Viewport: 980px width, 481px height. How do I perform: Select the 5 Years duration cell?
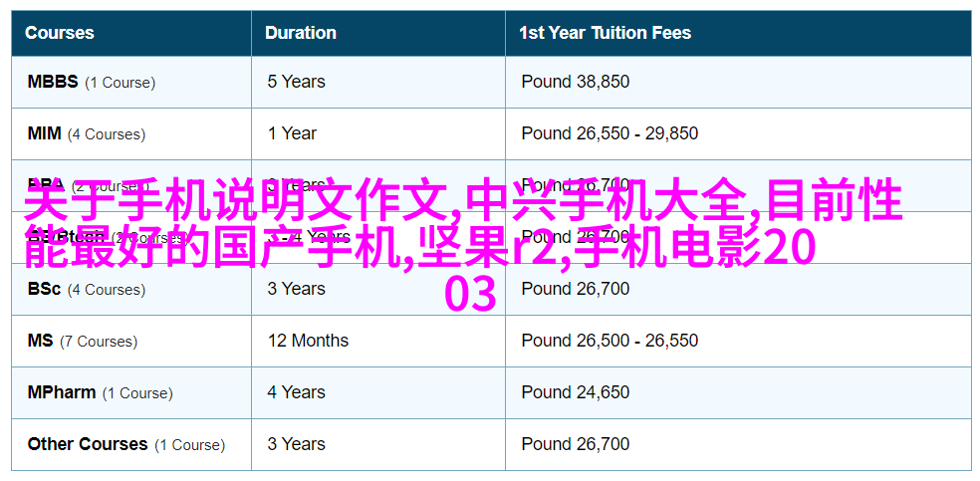tap(296, 82)
